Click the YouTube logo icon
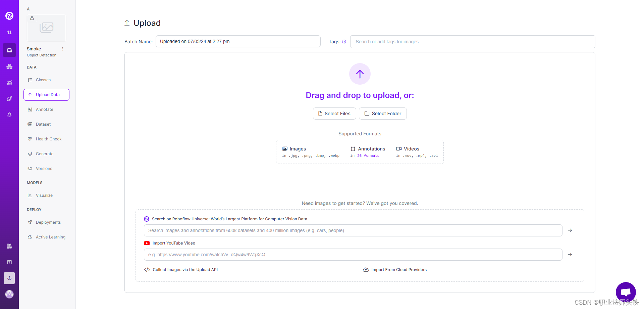Viewport: 644px width, 309px height. pos(147,243)
